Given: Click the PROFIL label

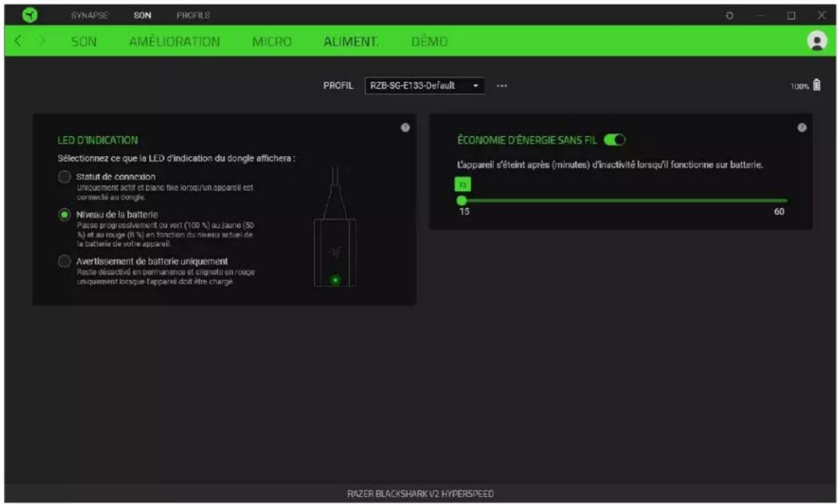Looking at the screenshot, I should click(339, 86).
